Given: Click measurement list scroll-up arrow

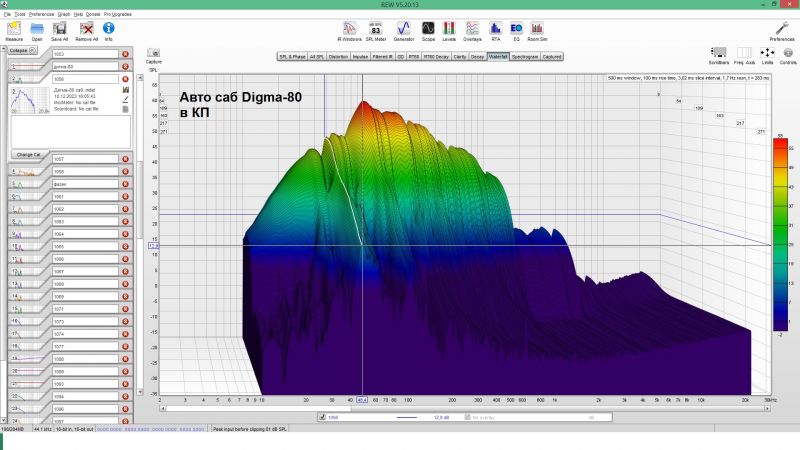Looking at the screenshot, I should (x=3, y=49).
